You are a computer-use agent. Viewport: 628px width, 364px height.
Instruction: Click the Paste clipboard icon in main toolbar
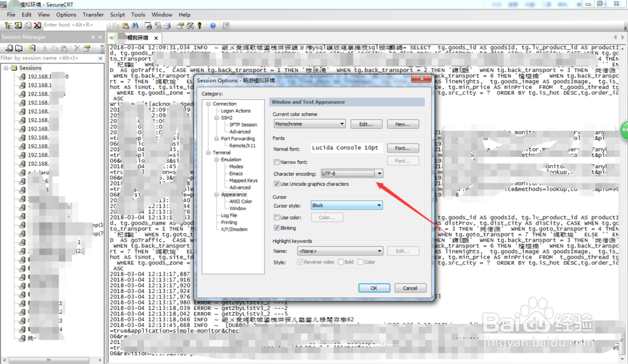coord(126,26)
